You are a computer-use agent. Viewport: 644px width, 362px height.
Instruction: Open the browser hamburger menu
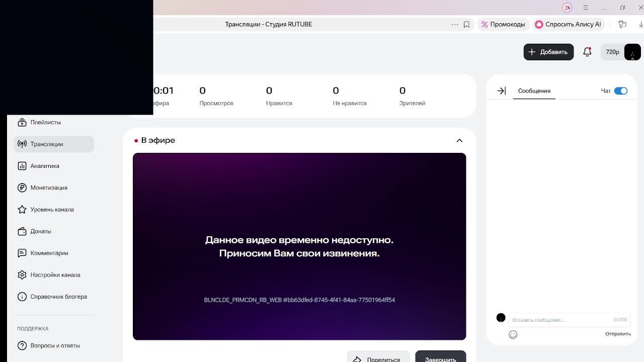pyautogui.click(x=586, y=8)
